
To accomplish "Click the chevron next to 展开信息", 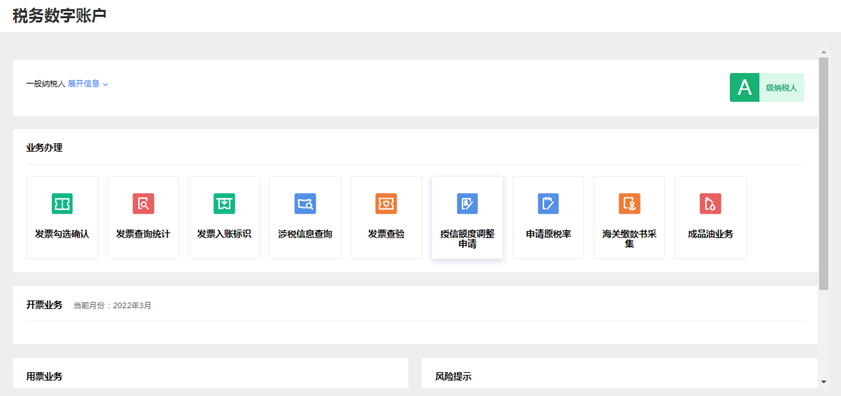I will (106, 84).
